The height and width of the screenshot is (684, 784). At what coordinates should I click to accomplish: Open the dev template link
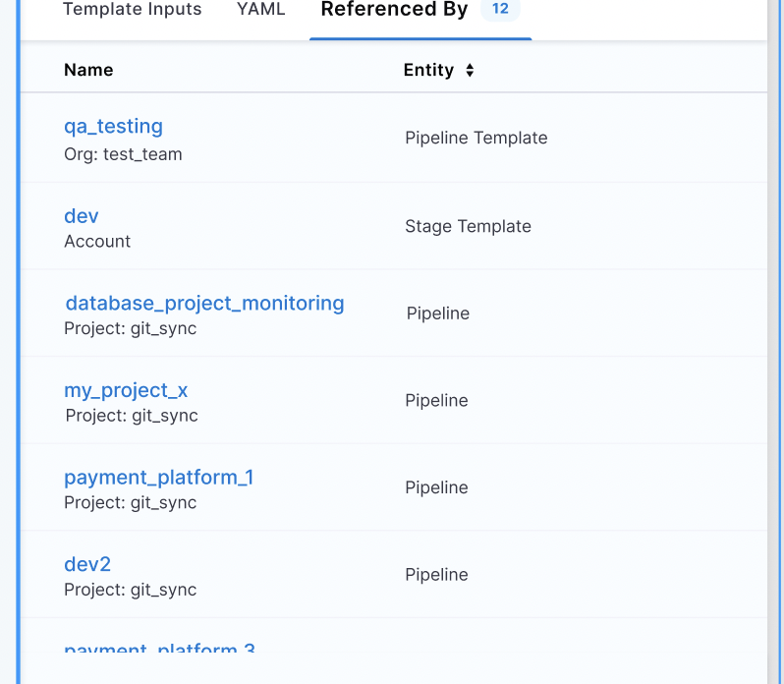click(x=82, y=215)
